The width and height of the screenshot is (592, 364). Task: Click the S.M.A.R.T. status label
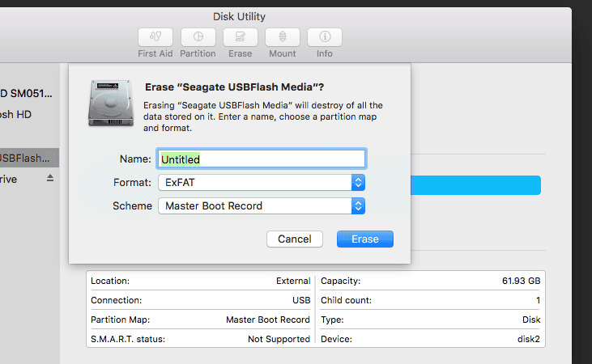[128, 339]
